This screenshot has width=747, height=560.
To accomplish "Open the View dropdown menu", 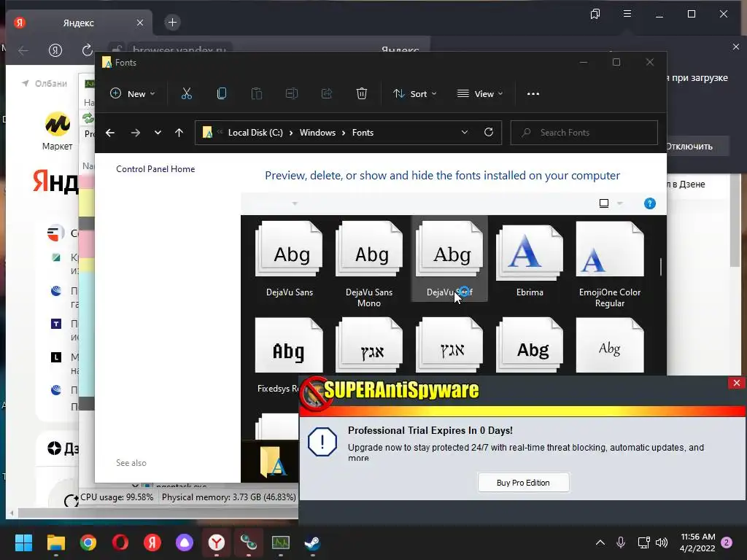I will [480, 94].
